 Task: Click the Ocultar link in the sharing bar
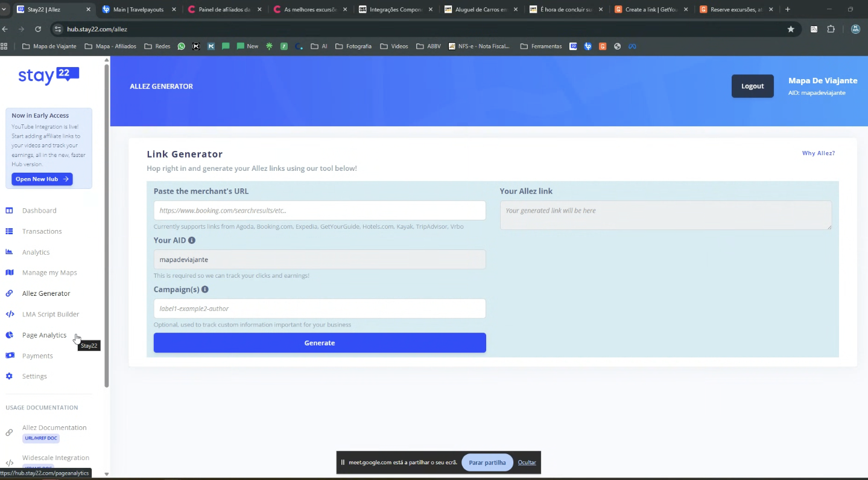[x=527, y=462]
